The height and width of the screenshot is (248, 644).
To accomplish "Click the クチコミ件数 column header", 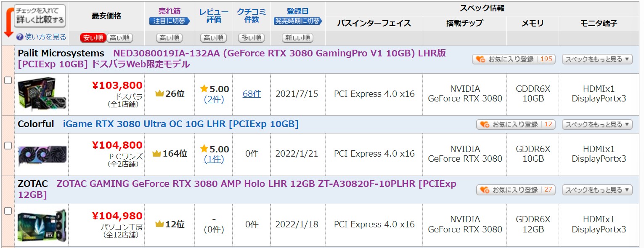I will pos(252,16).
